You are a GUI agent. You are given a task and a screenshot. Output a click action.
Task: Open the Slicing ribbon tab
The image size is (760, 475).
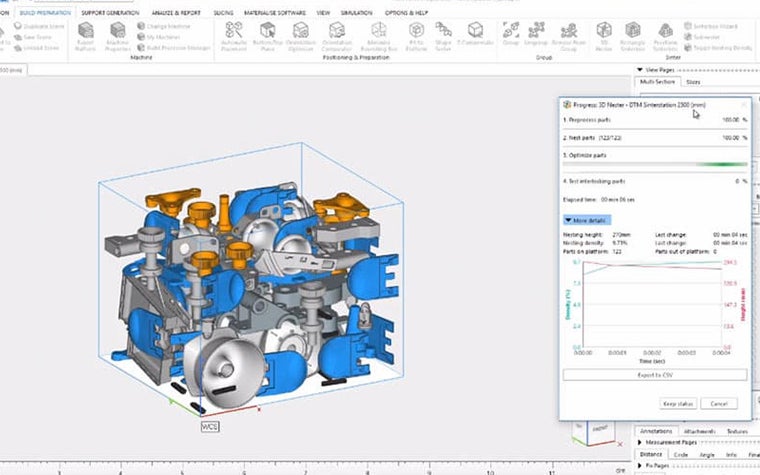(223, 13)
